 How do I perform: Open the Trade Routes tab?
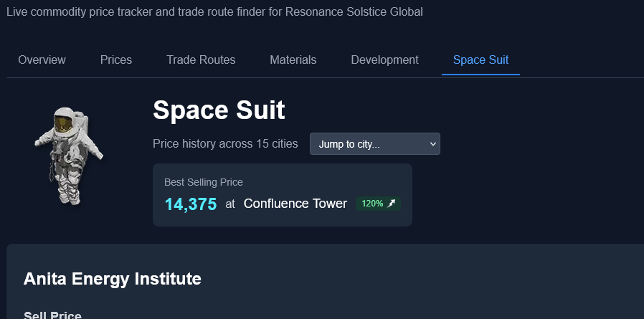point(201,60)
